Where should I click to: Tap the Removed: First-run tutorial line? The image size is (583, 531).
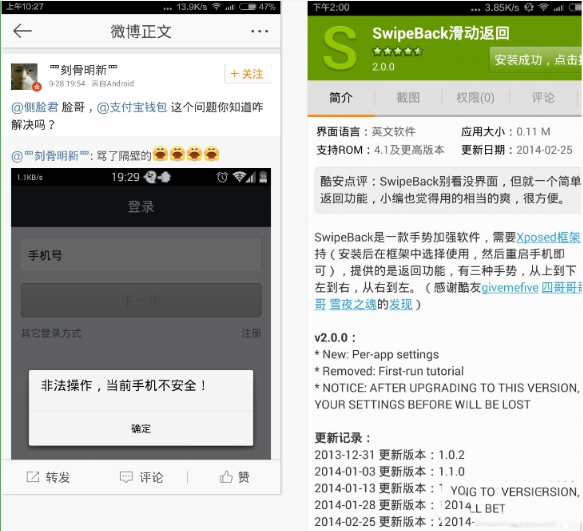coord(389,371)
